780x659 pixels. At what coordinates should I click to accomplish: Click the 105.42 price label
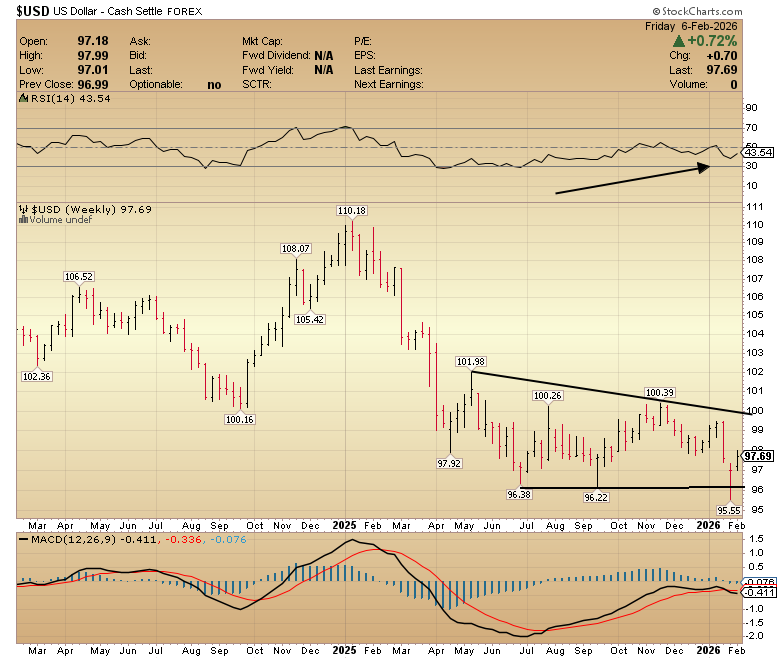309,319
